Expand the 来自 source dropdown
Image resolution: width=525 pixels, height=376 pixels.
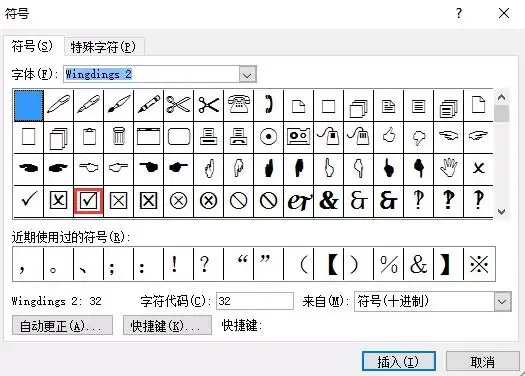[502, 302]
